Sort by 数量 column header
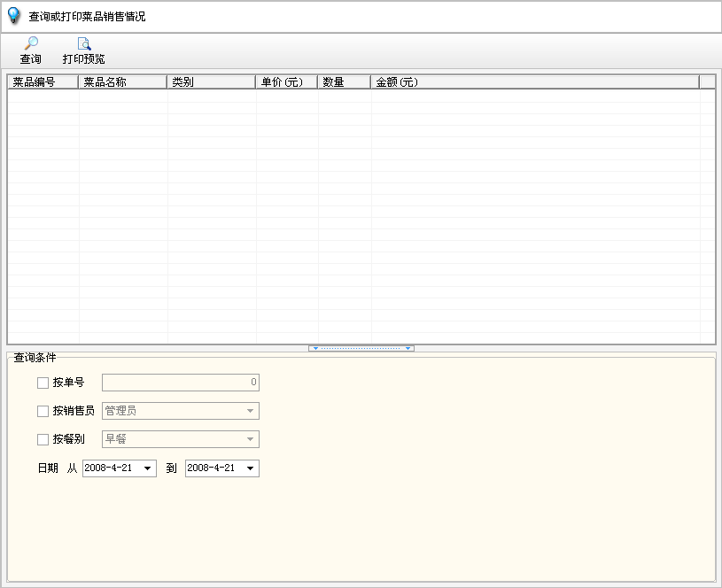The height and width of the screenshot is (588, 722). 344,82
